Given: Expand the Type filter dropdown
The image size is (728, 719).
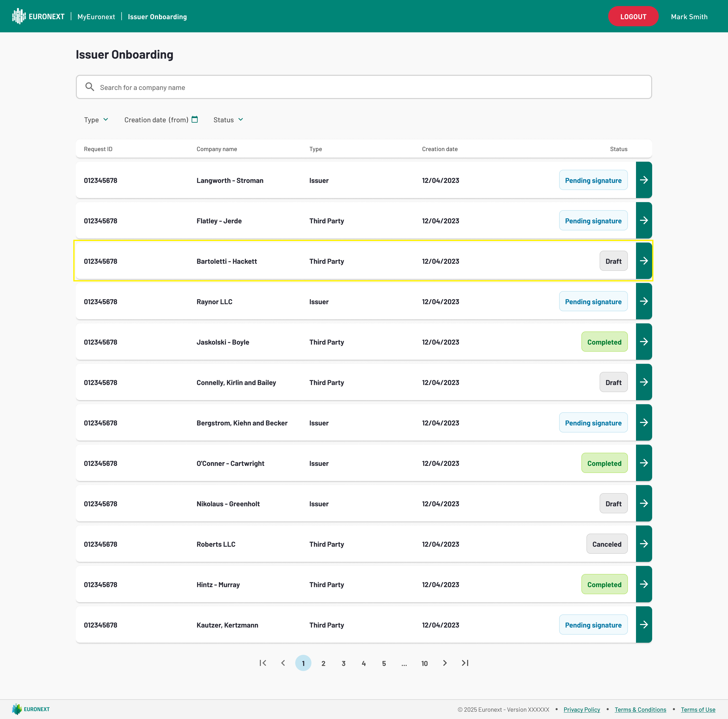Looking at the screenshot, I should (x=96, y=120).
